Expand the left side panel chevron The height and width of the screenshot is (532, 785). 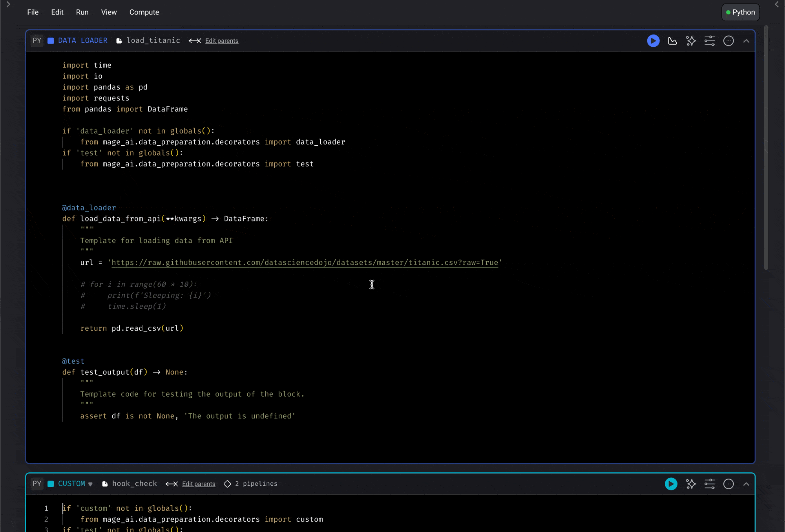tap(8, 4)
